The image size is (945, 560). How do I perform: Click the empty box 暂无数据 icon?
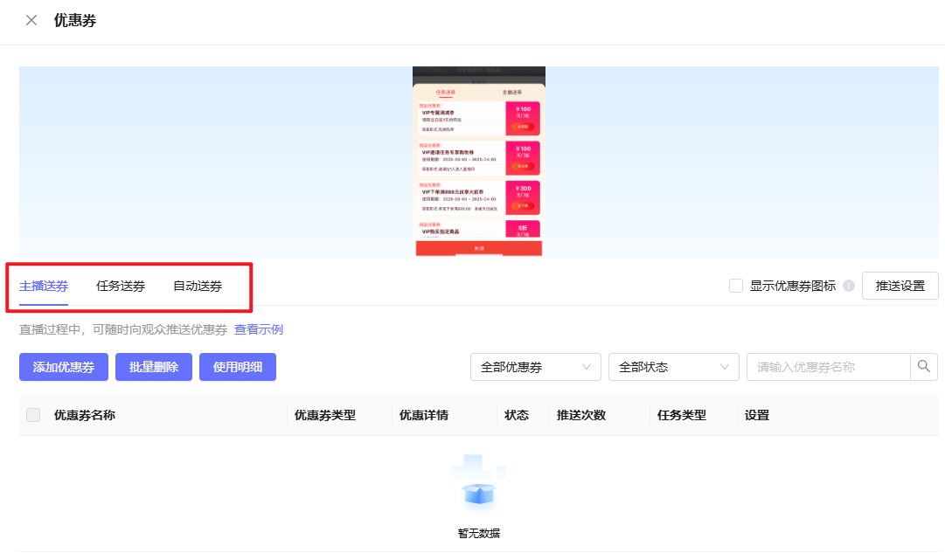[478, 484]
